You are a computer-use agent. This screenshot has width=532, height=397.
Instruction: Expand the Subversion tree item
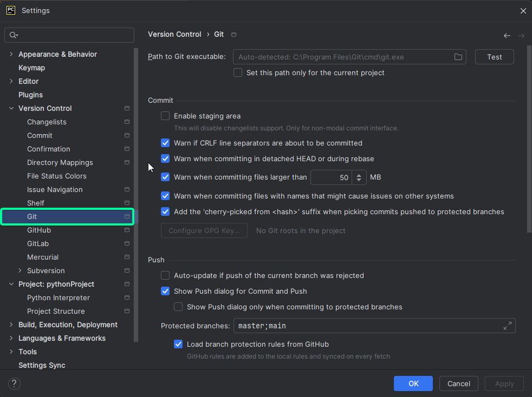(x=19, y=270)
